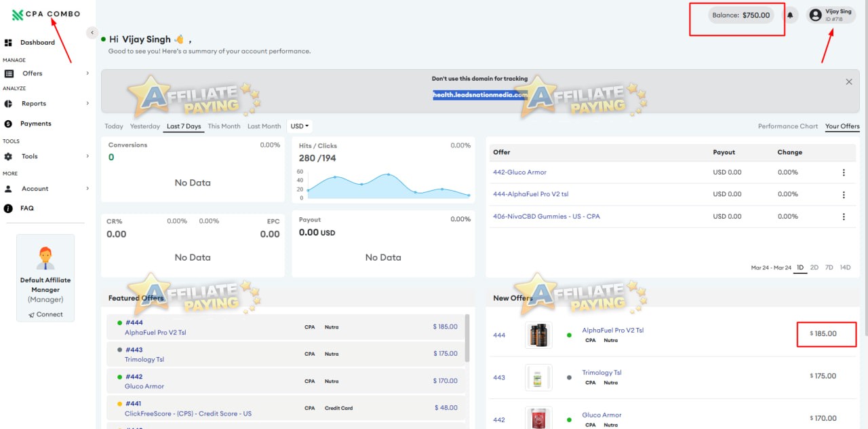Select the 2D range option

[x=814, y=267]
